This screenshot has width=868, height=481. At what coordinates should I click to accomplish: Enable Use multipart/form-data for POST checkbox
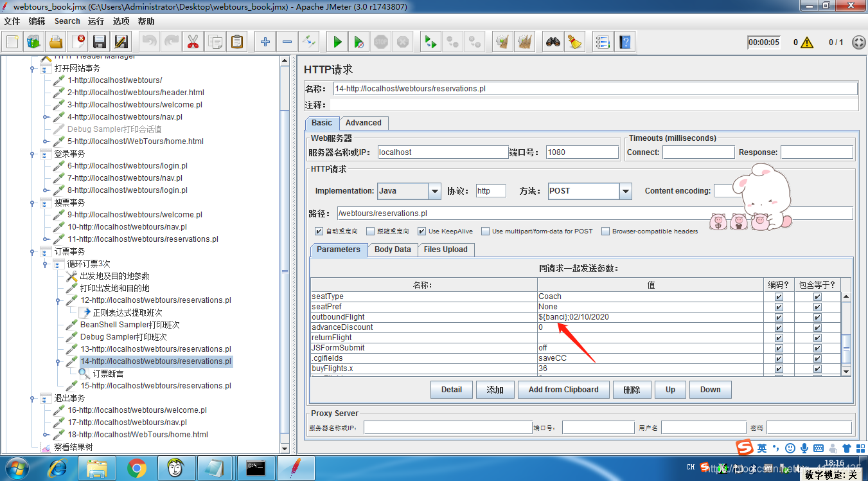pyautogui.click(x=486, y=231)
